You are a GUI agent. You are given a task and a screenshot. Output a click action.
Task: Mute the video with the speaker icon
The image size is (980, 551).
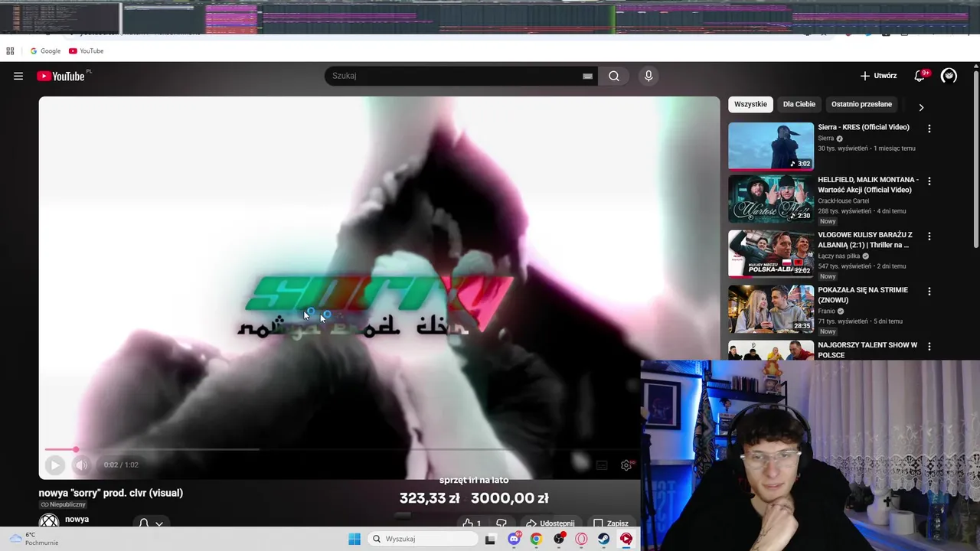click(x=81, y=465)
